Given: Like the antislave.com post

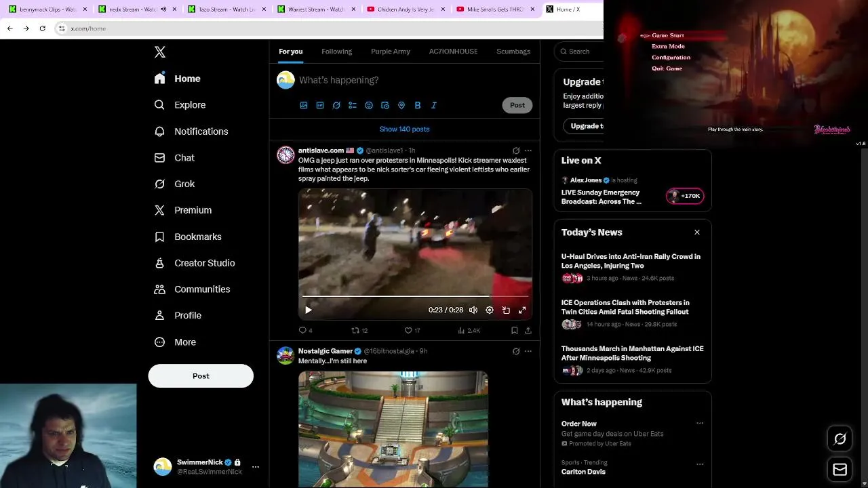Looking at the screenshot, I should click(412, 330).
